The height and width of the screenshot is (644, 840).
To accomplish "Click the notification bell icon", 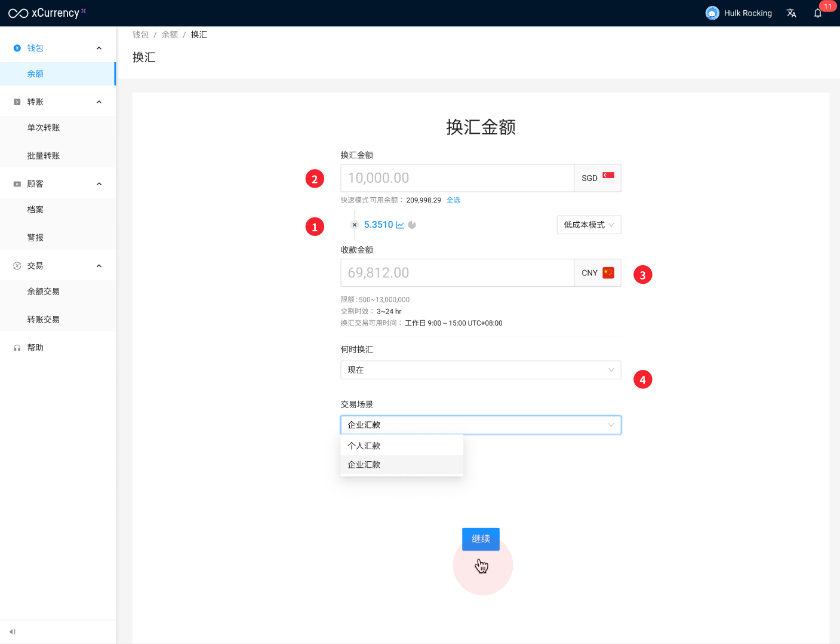I will pos(817,13).
